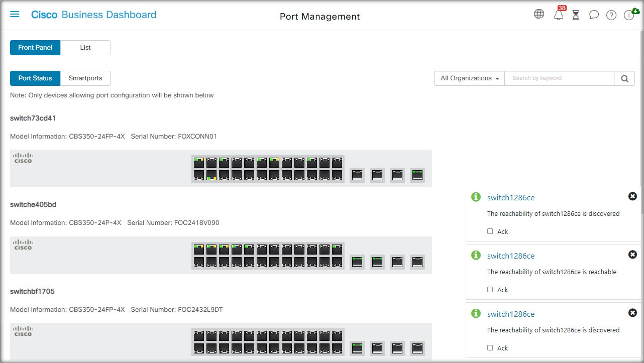Select the first SFP port on switche405bd
The image size is (644, 363).
[x=357, y=262]
